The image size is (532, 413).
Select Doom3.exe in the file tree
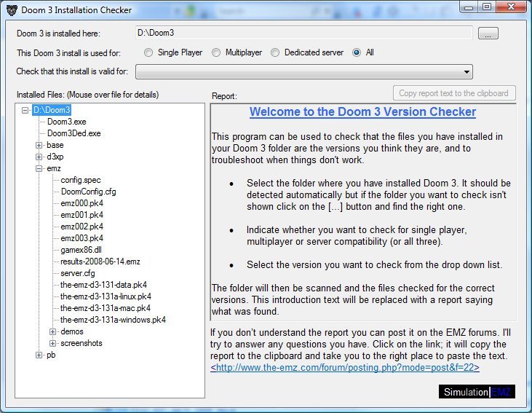[66, 122]
